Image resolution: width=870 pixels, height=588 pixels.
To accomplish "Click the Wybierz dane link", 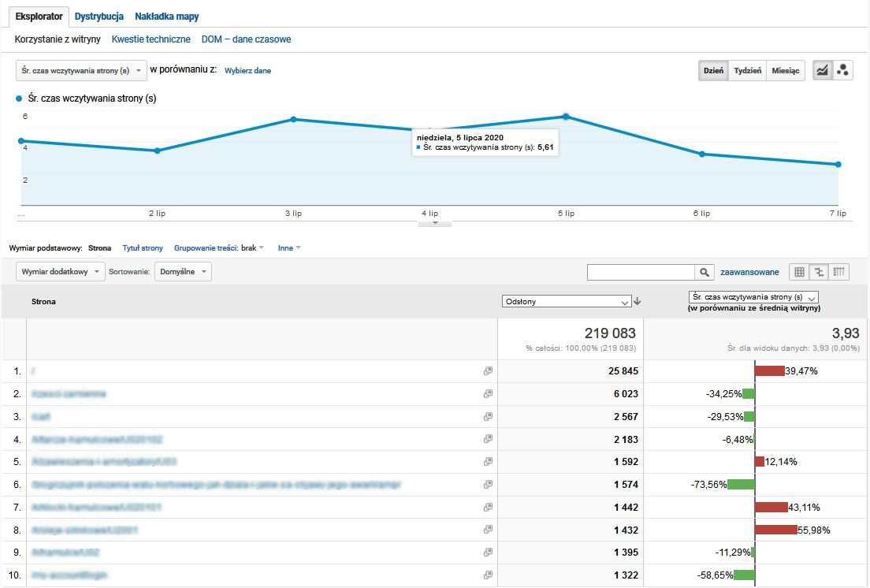I will click(x=247, y=70).
